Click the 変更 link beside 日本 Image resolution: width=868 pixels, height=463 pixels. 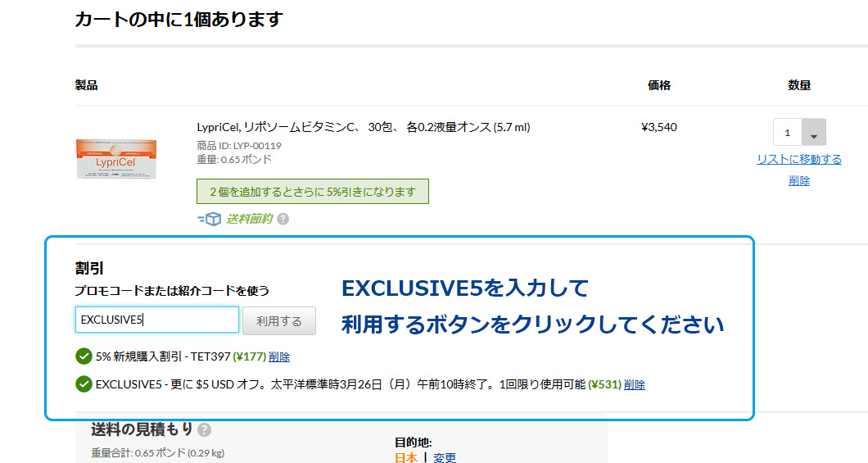[445, 457]
